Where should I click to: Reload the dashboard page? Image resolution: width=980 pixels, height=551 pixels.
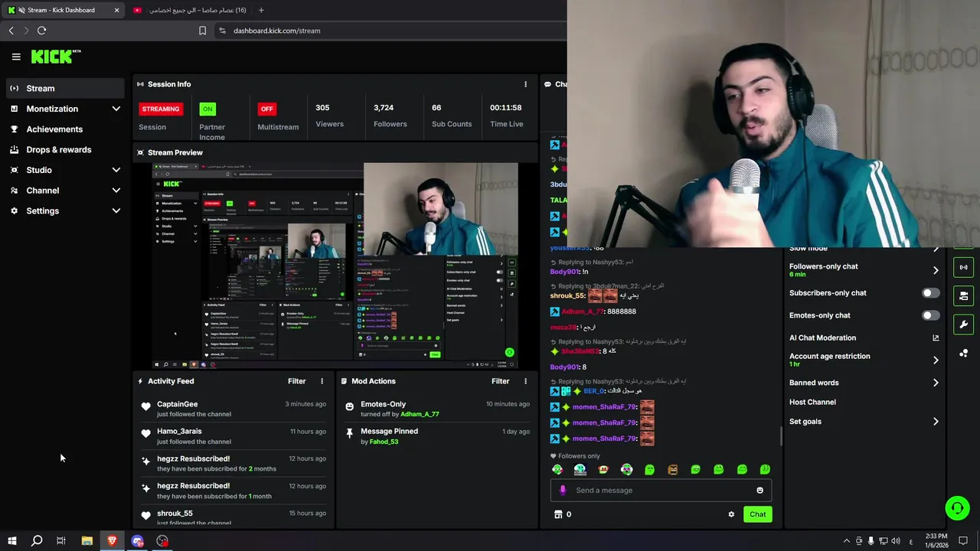pos(41,31)
